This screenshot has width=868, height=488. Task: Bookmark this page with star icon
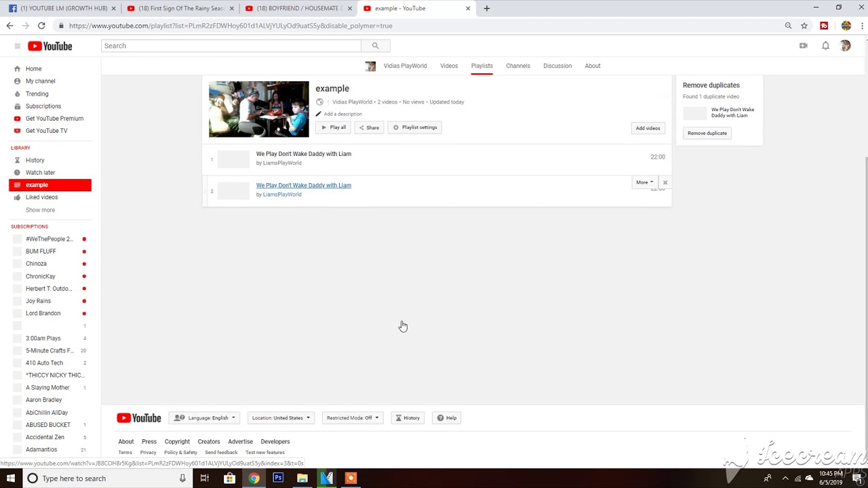(804, 26)
